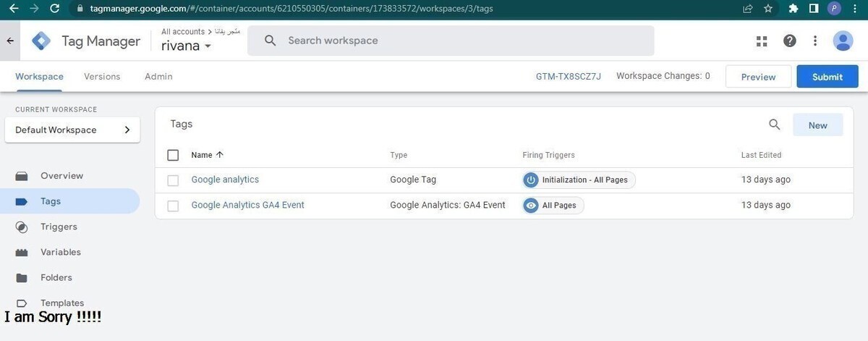Select the Google Analytics GA4 Event checkbox
The height and width of the screenshot is (341, 868).
click(173, 206)
